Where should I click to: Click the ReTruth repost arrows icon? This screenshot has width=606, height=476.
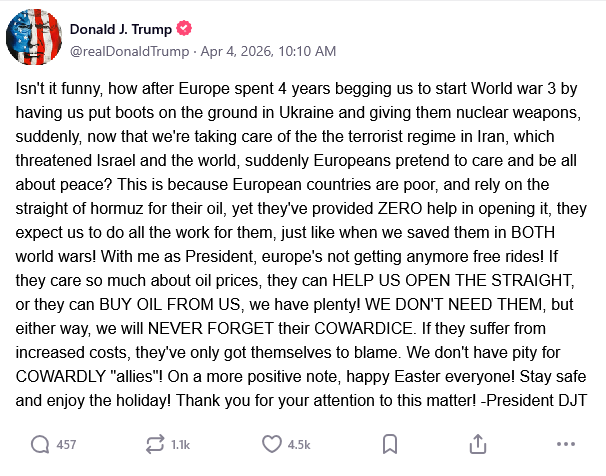[x=155, y=444]
